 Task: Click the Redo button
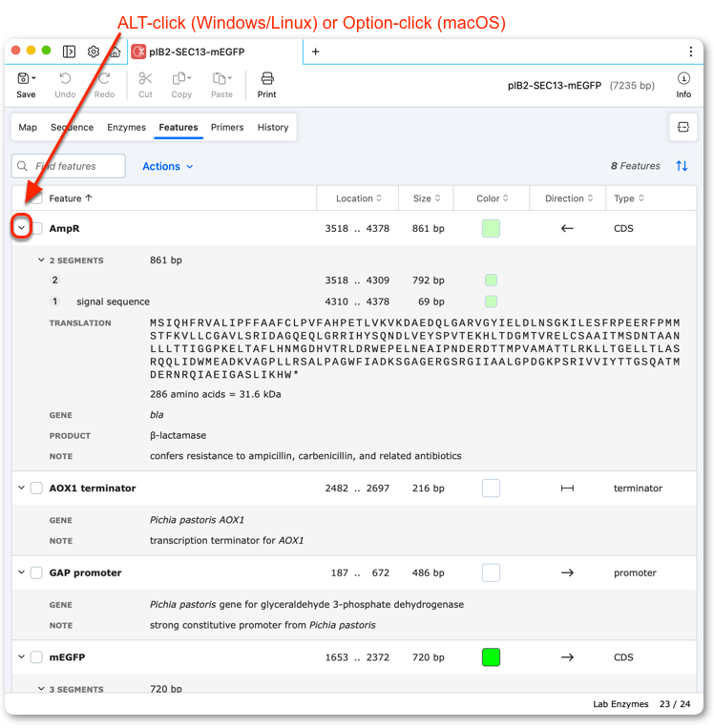[x=104, y=85]
